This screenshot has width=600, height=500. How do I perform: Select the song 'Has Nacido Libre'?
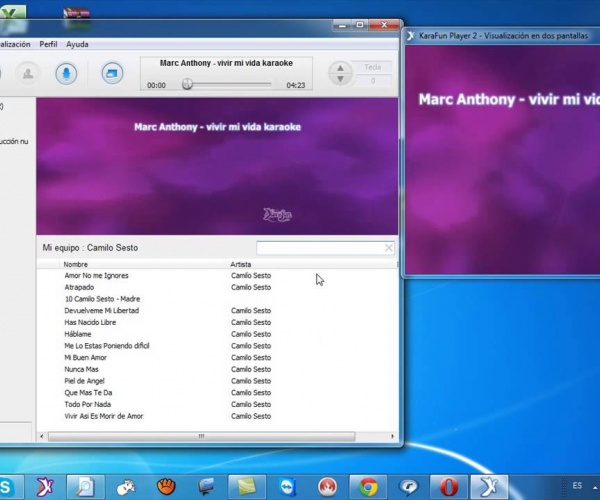coord(90,322)
